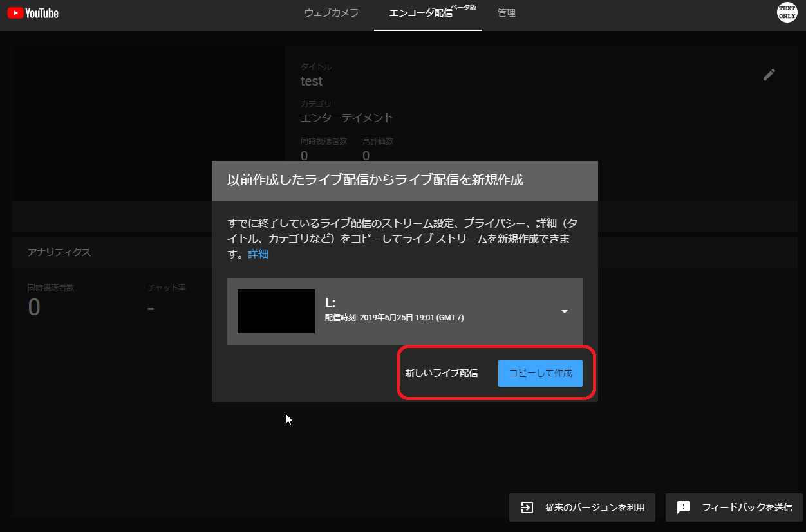The image size is (806, 532).
Task: Click the account avatar in top-right corner
Action: tap(787, 12)
